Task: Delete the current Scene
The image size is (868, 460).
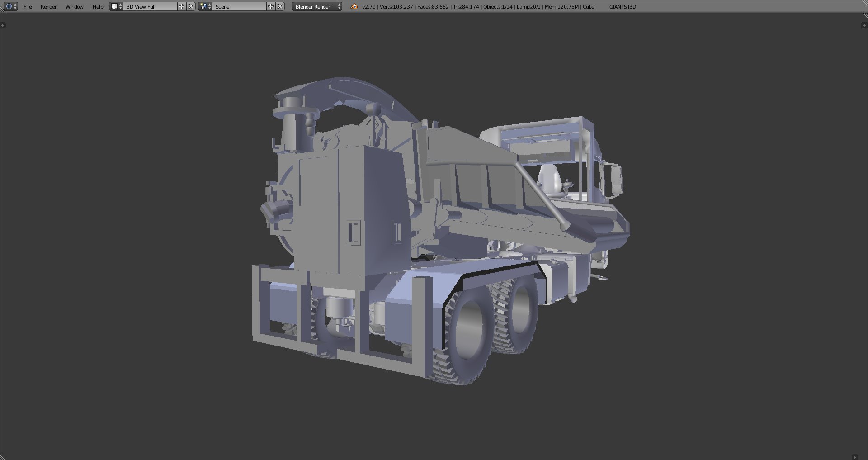Action: click(x=280, y=6)
